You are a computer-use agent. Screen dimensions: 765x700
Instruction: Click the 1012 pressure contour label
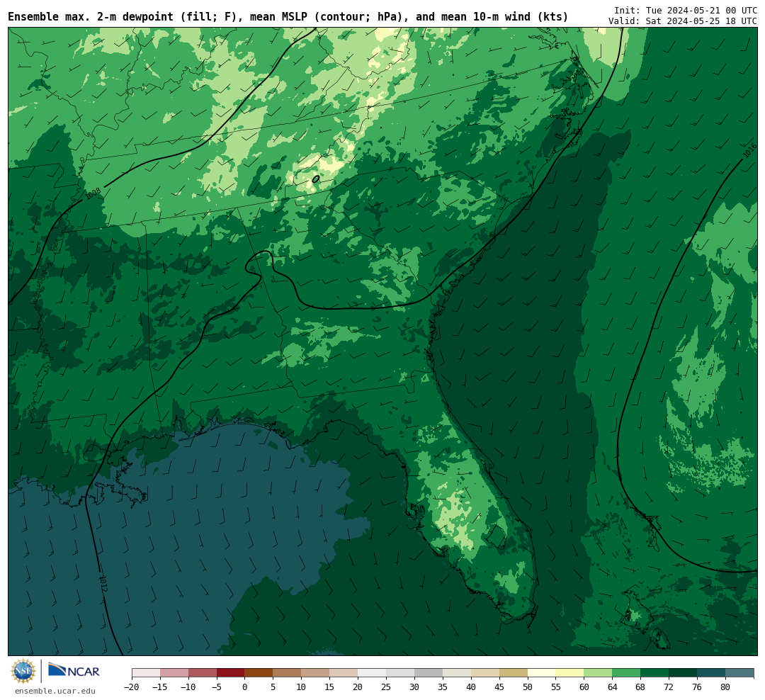(x=103, y=583)
